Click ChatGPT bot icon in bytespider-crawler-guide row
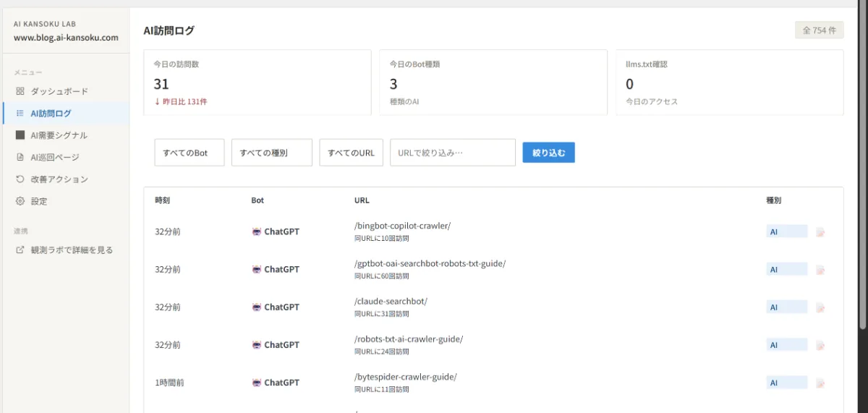The image size is (868, 413). [256, 383]
